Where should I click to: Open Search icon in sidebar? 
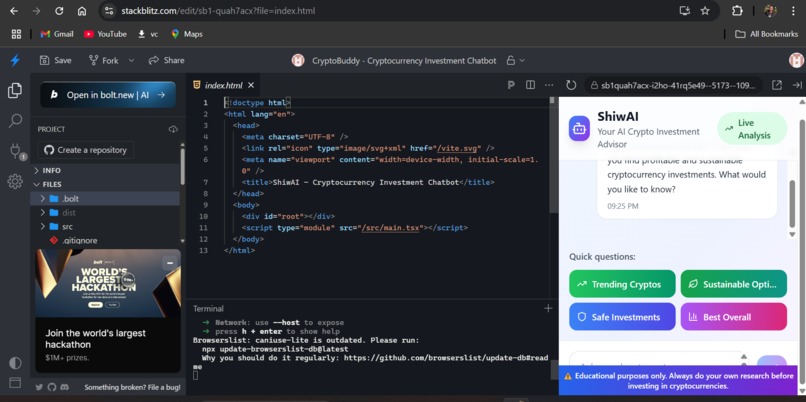tap(15, 121)
